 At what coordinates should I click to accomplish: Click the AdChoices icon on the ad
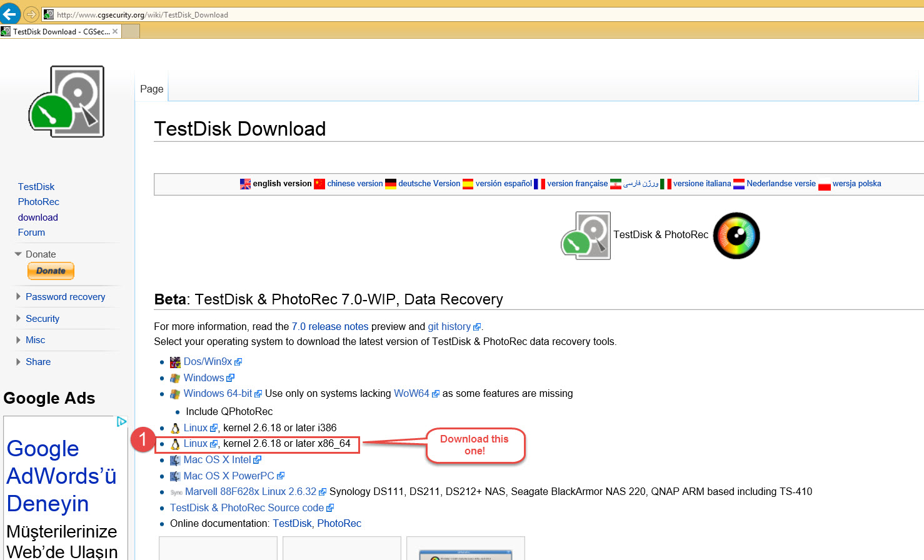coord(121,422)
